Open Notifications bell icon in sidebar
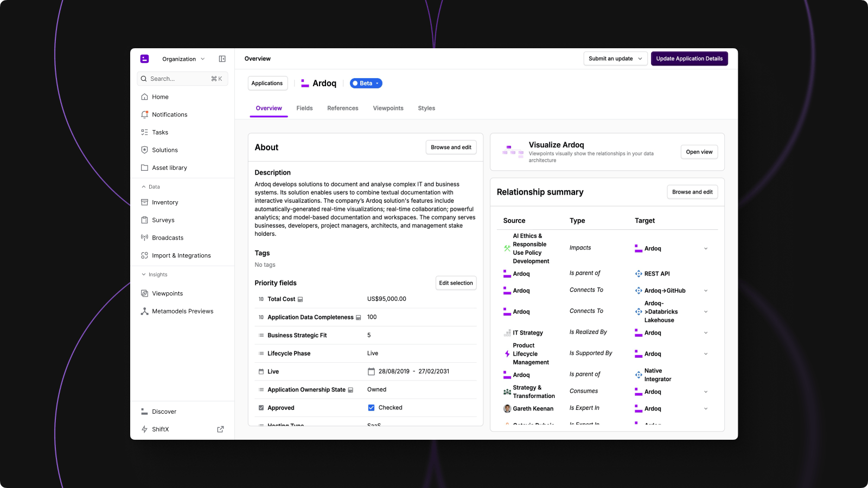Viewport: 868px width, 488px height. click(x=144, y=114)
